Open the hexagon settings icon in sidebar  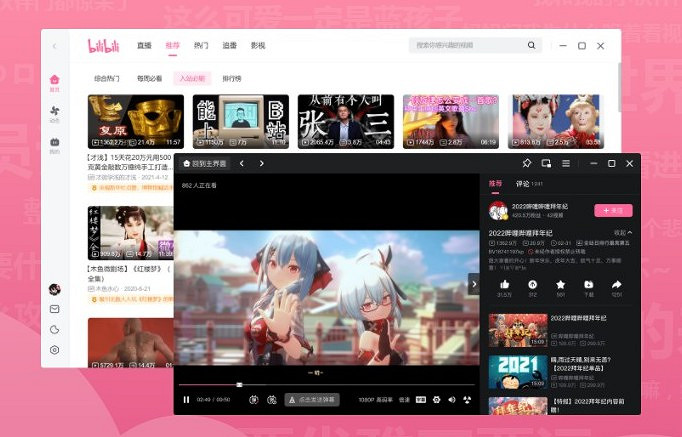click(x=54, y=350)
